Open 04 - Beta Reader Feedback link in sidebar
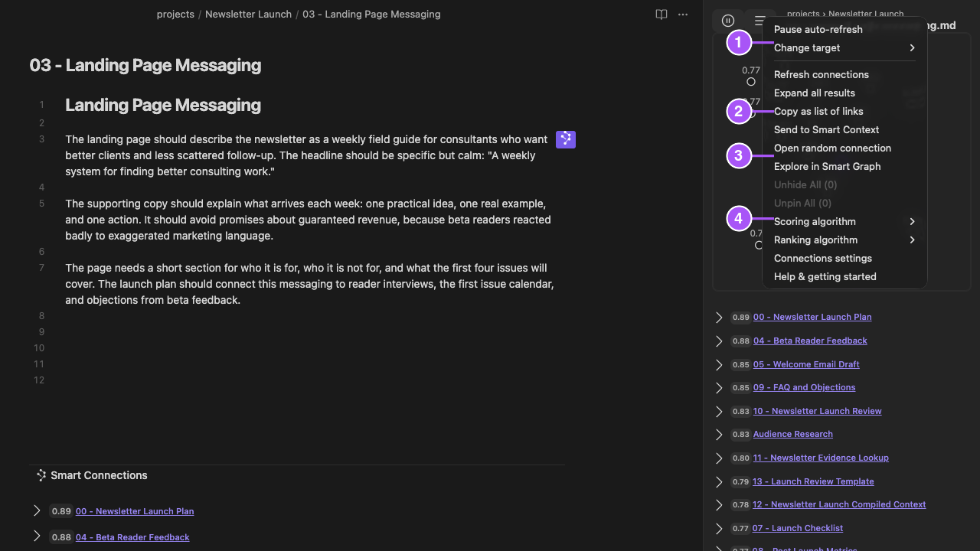Image resolution: width=980 pixels, height=551 pixels. point(810,341)
